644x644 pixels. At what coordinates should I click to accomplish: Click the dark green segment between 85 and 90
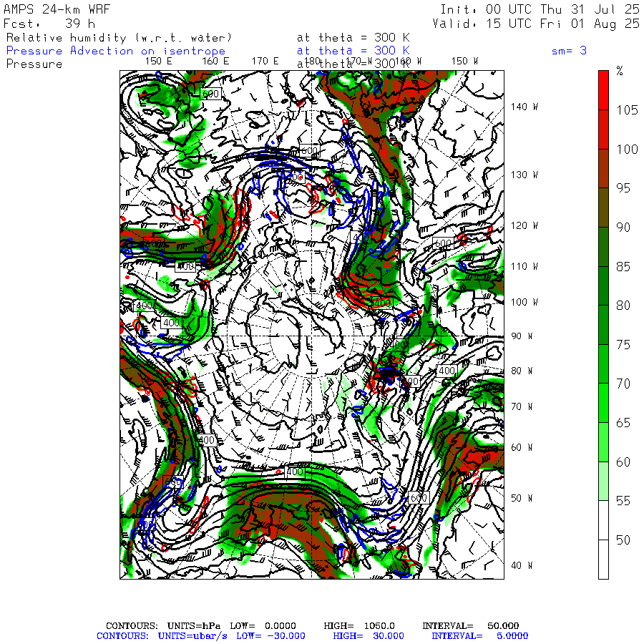[x=603, y=247]
